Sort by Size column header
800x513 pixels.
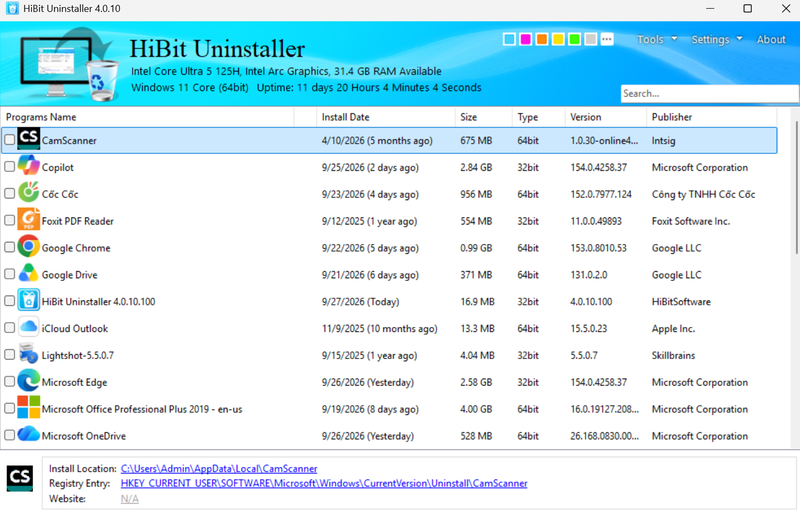point(483,117)
